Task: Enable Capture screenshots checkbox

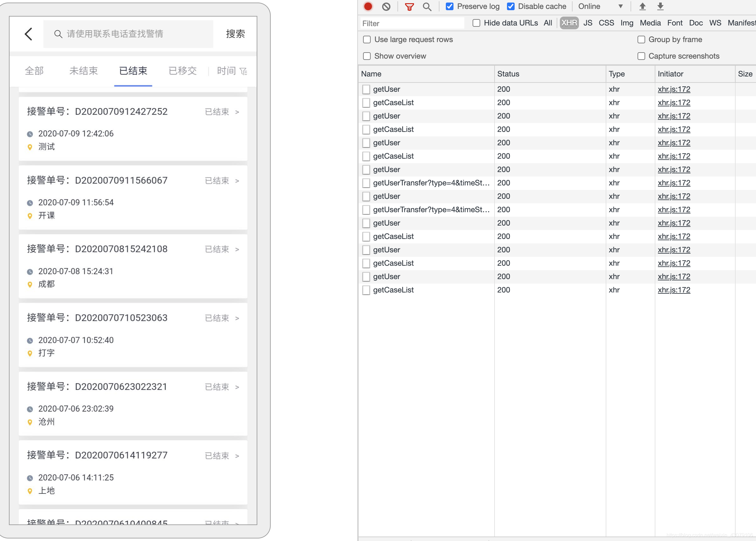Action: [x=641, y=56]
